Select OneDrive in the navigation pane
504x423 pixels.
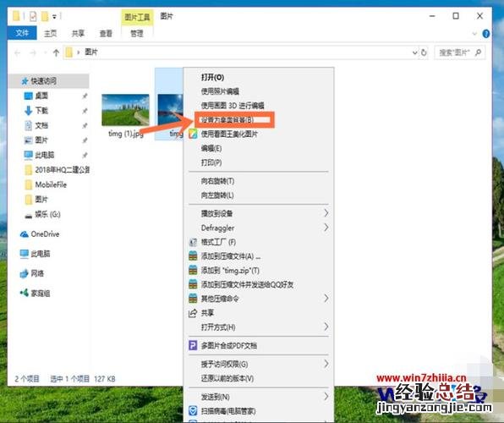coord(45,233)
